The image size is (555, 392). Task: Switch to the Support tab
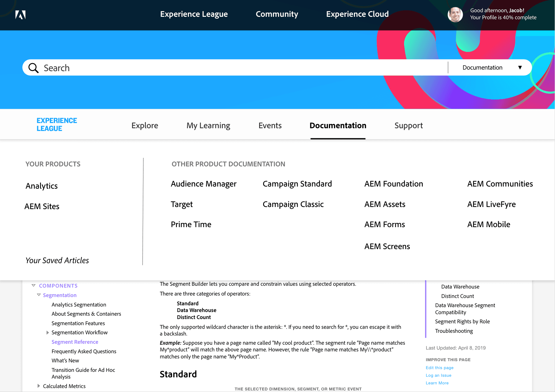point(409,125)
